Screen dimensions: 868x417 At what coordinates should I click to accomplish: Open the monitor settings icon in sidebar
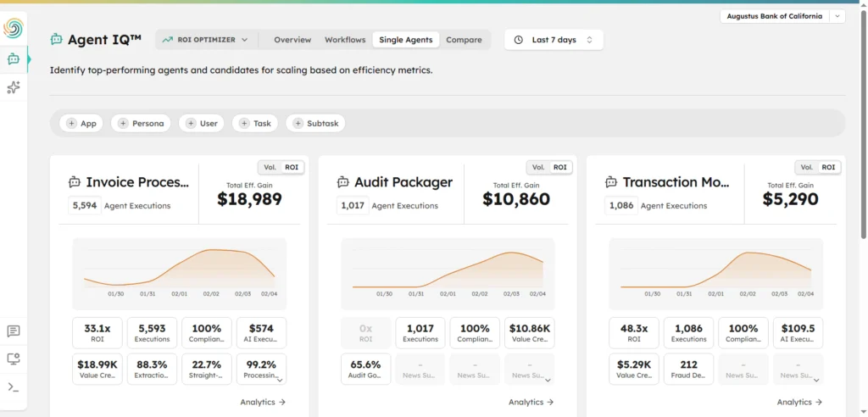[14, 359]
